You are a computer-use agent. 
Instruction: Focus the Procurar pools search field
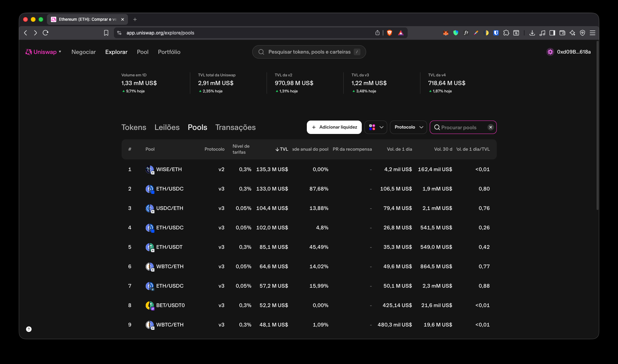coord(463,127)
